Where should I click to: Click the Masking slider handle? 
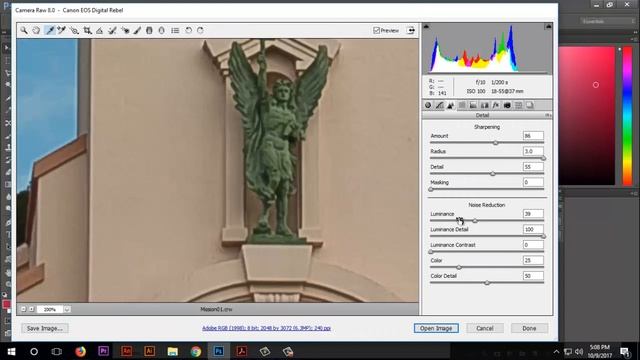pos(431,189)
